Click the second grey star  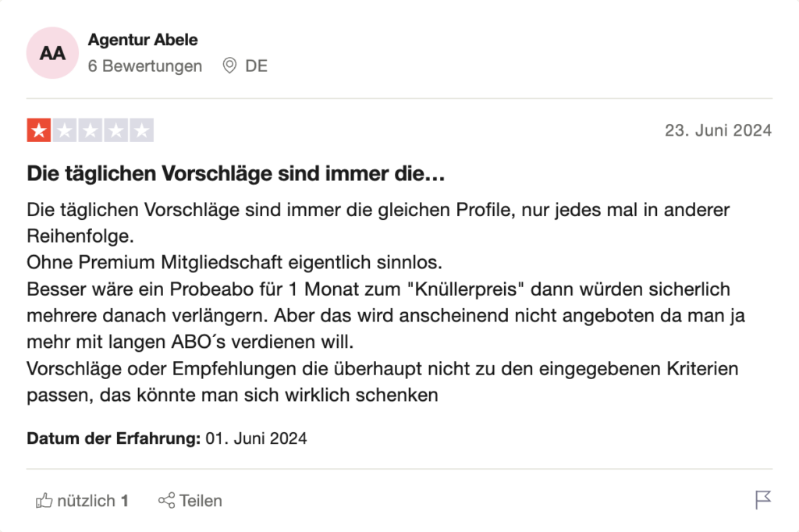tap(65, 130)
